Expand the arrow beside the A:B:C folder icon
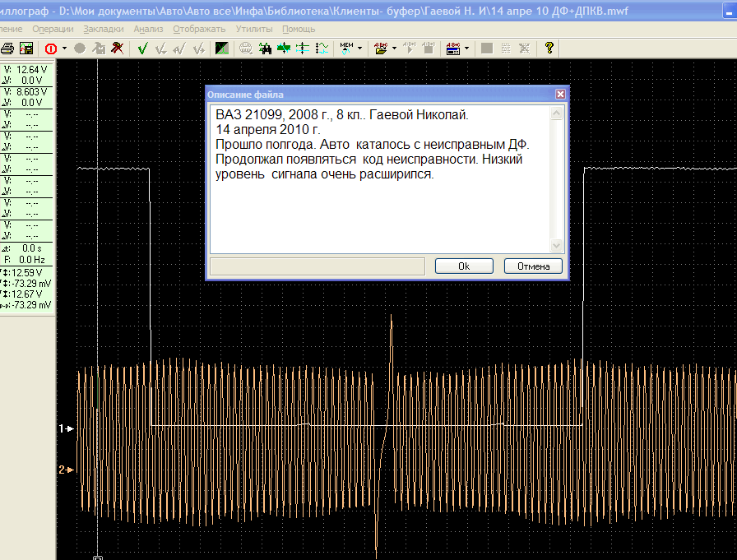Image resolution: width=737 pixels, height=560 pixels. coord(394,49)
